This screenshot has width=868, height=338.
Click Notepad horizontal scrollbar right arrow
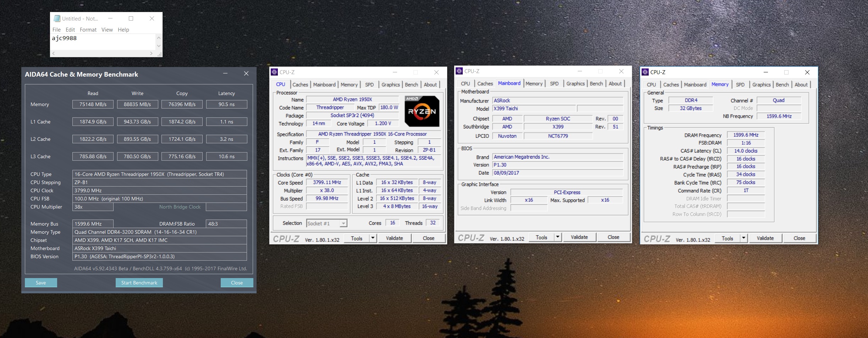[x=151, y=53]
